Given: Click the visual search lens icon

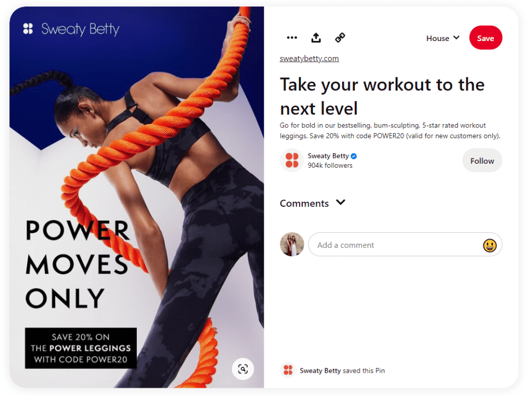Looking at the screenshot, I should tap(243, 369).
